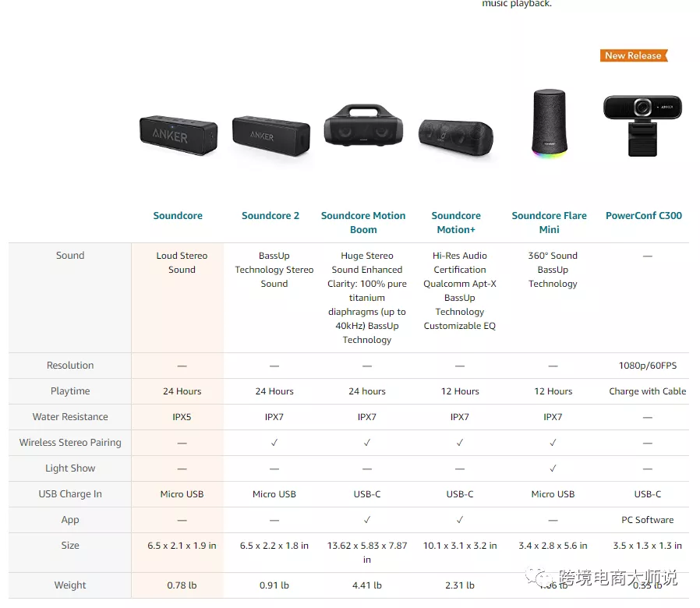Click the Motion+ wireless stereo pairing checkmark
Viewport: 700px width, 608px height.
point(460,443)
